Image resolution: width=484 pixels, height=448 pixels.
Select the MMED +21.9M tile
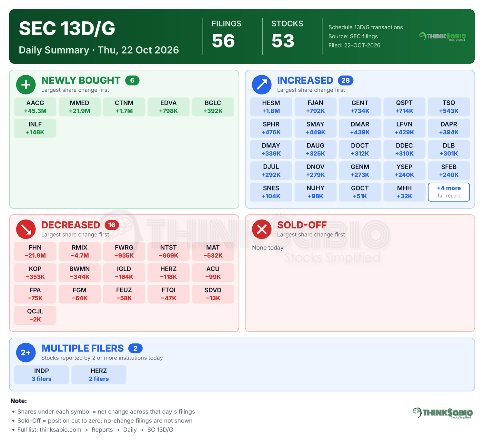[80, 107]
